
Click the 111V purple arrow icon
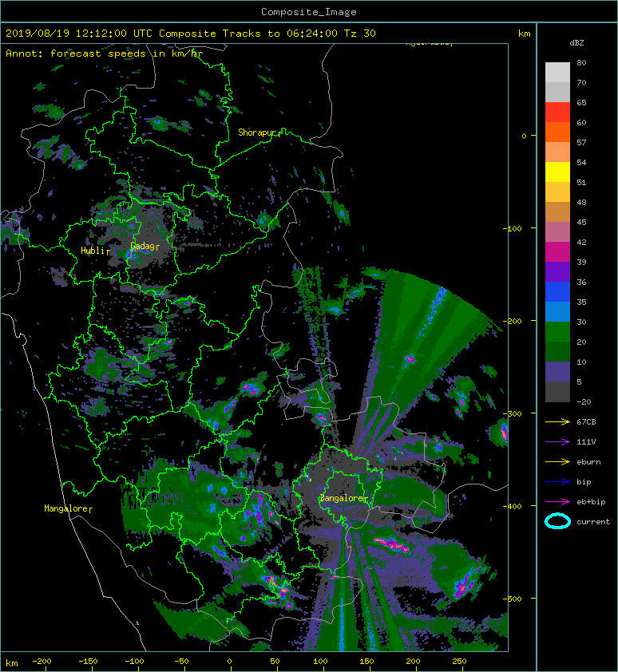557,441
